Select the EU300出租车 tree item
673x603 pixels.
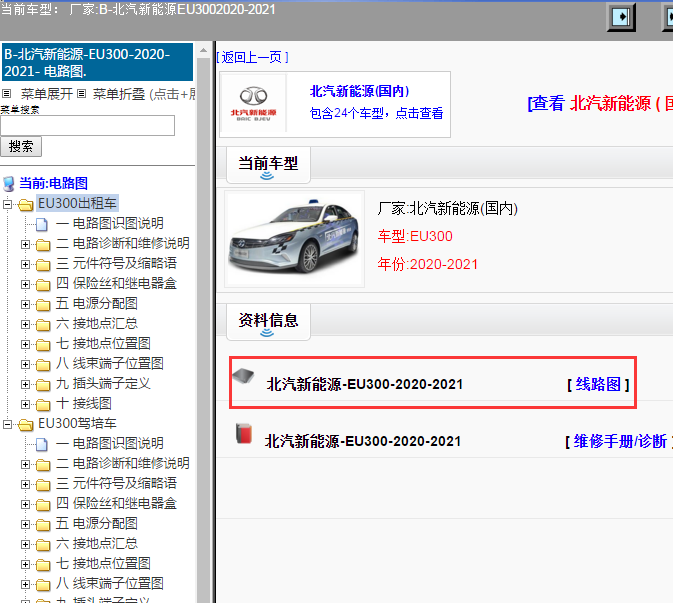pos(77,203)
